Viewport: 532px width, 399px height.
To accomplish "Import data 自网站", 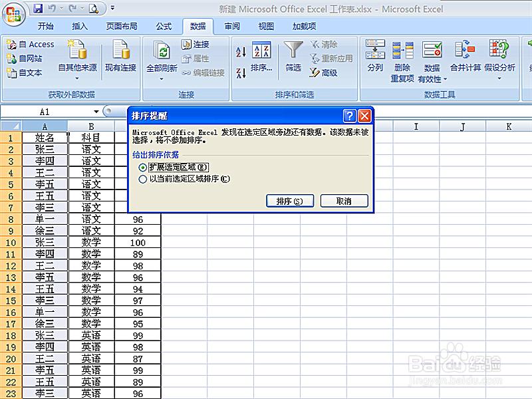I will (25, 59).
